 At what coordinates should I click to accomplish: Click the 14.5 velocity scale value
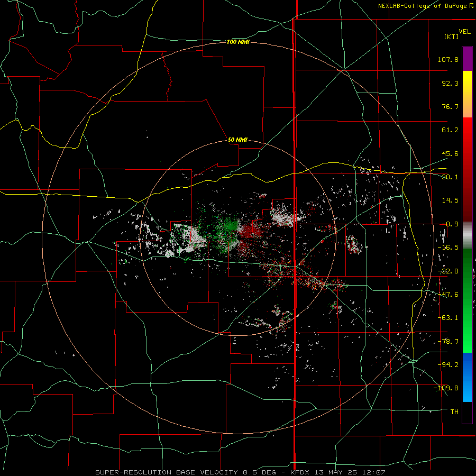click(x=450, y=200)
